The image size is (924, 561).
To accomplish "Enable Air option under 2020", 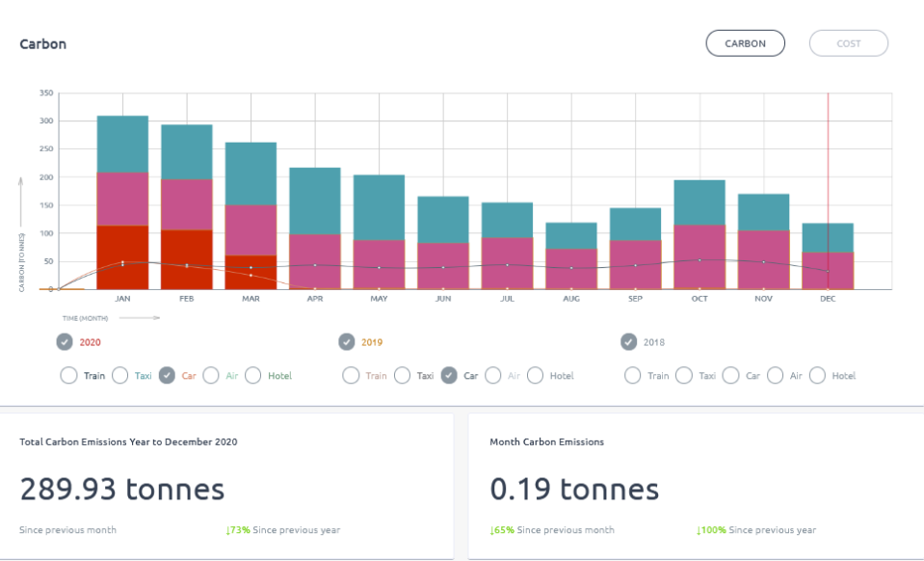I will (x=211, y=376).
